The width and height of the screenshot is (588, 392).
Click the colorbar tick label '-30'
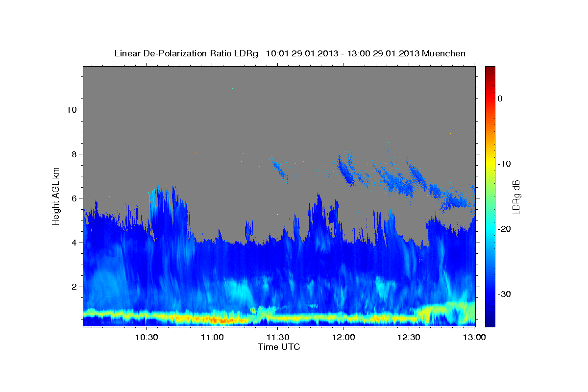coord(504,294)
